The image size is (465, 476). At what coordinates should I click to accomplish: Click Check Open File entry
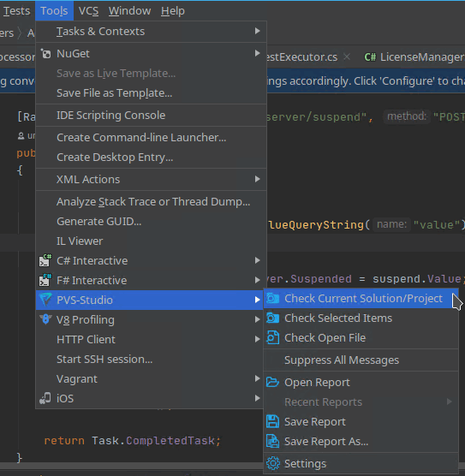coord(361,338)
